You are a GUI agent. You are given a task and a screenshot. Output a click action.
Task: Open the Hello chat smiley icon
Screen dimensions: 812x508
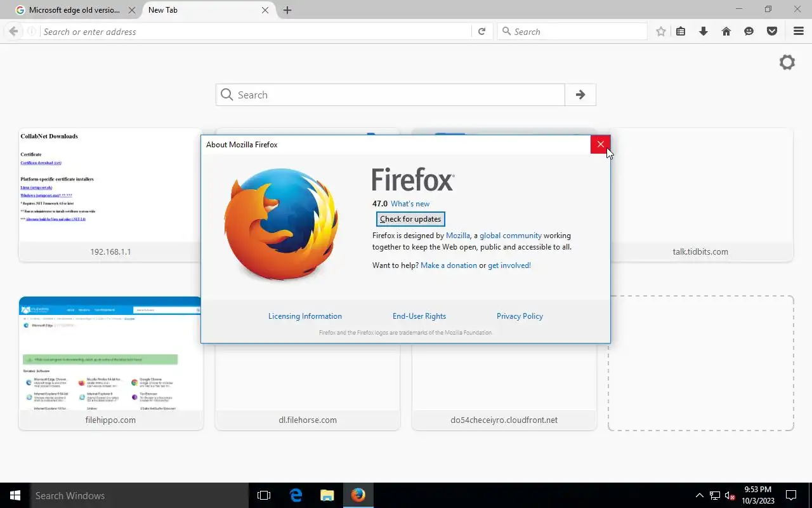749,31
